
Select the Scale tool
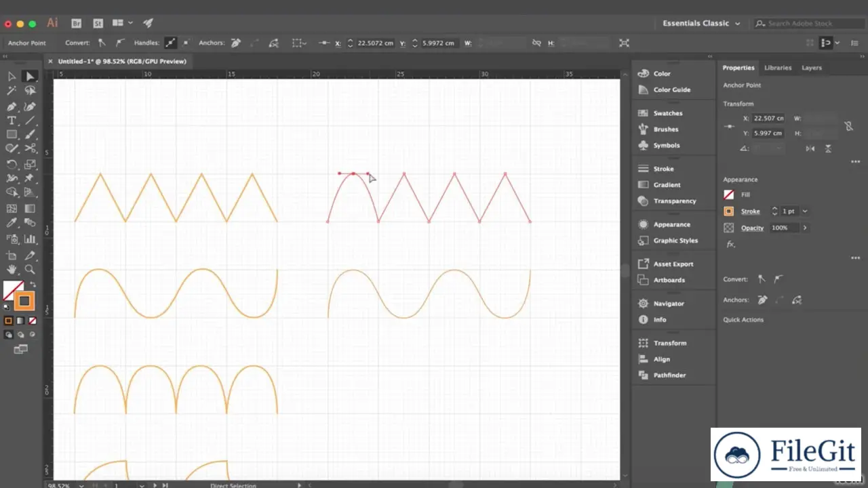[x=30, y=165]
